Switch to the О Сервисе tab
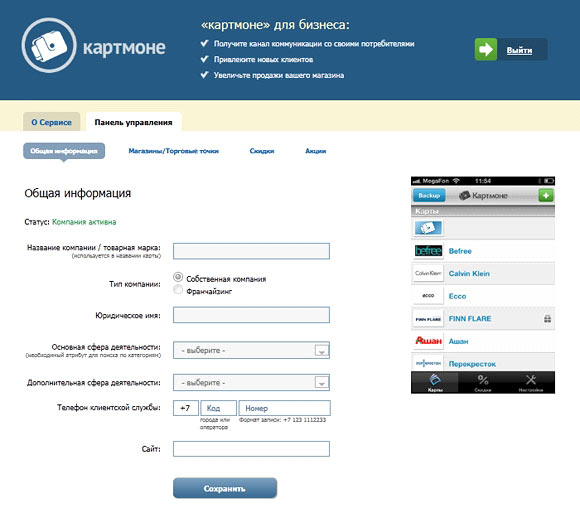This screenshot has width=580, height=513. pyautogui.click(x=51, y=122)
